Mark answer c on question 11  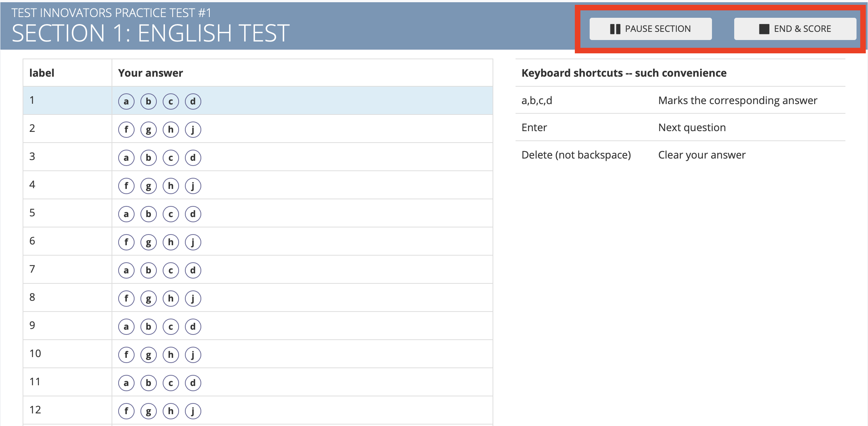pos(170,383)
